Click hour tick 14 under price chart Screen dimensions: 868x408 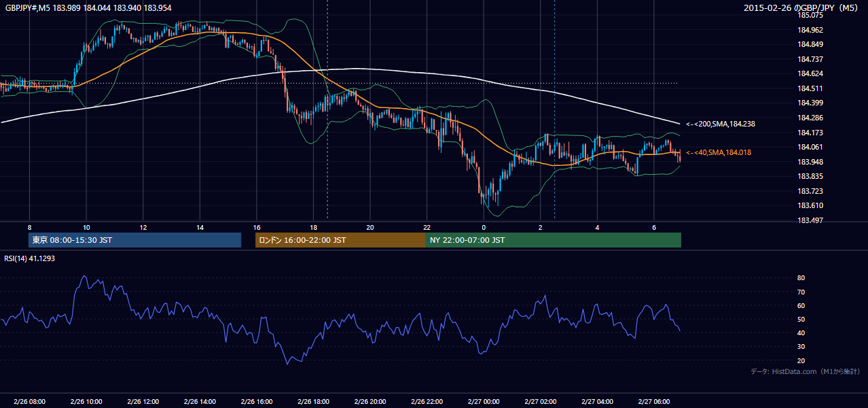pyautogui.click(x=200, y=227)
